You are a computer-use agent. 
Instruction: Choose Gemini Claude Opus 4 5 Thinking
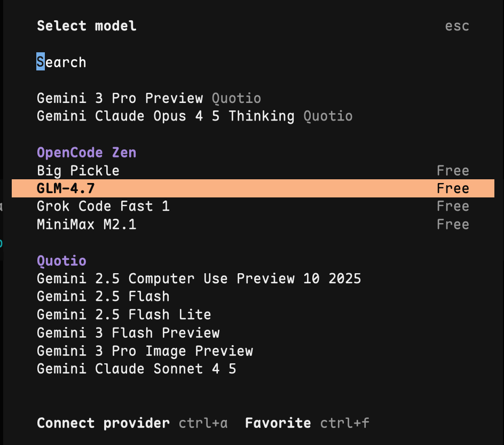166,116
